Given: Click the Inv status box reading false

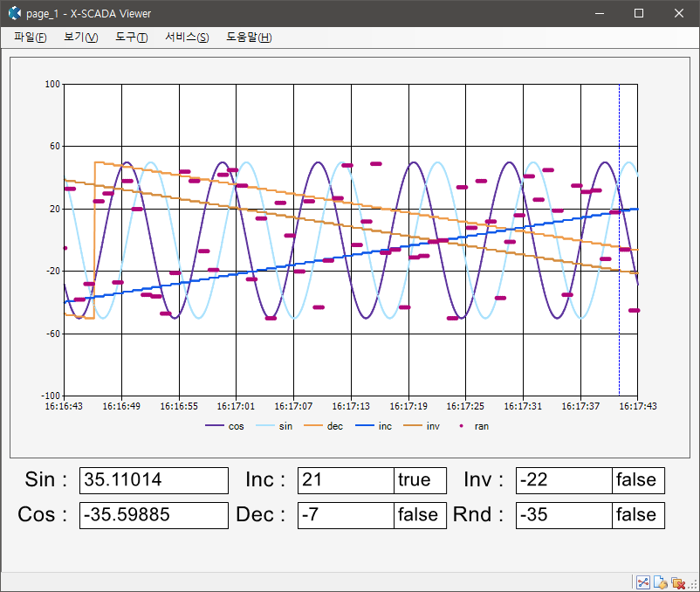Looking at the screenshot, I should [638, 480].
